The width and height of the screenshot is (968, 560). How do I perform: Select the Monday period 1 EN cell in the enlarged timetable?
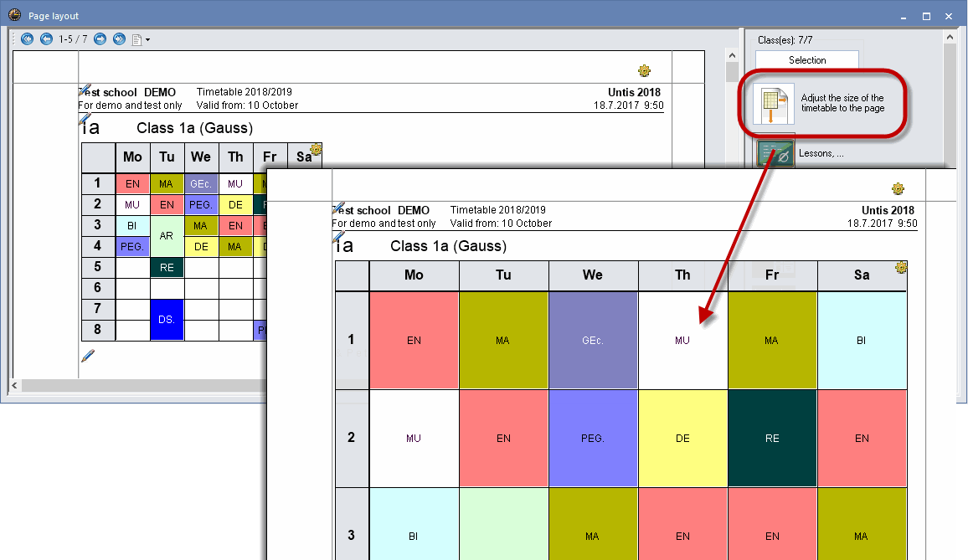pyautogui.click(x=414, y=340)
